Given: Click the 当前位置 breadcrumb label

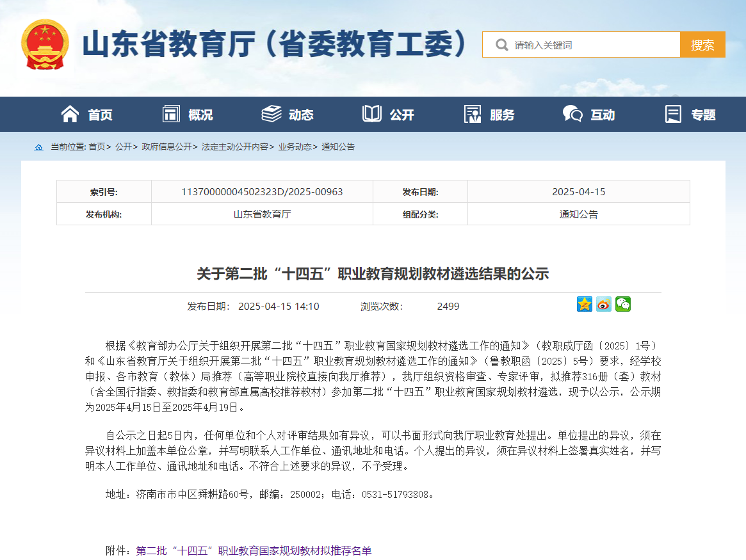Looking at the screenshot, I should 69,147.
